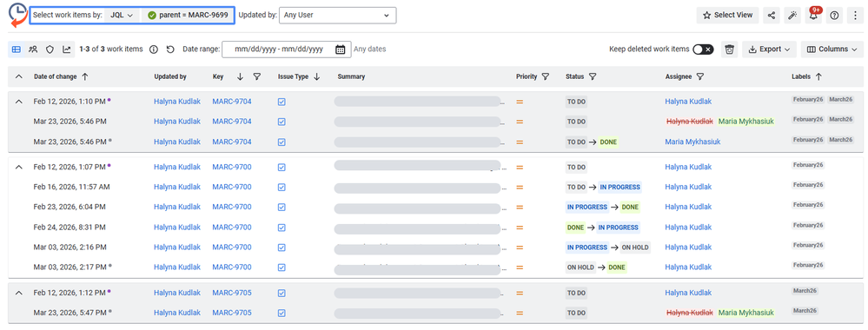Open the share icon button
This screenshot has width=868, height=330.
(772, 16)
